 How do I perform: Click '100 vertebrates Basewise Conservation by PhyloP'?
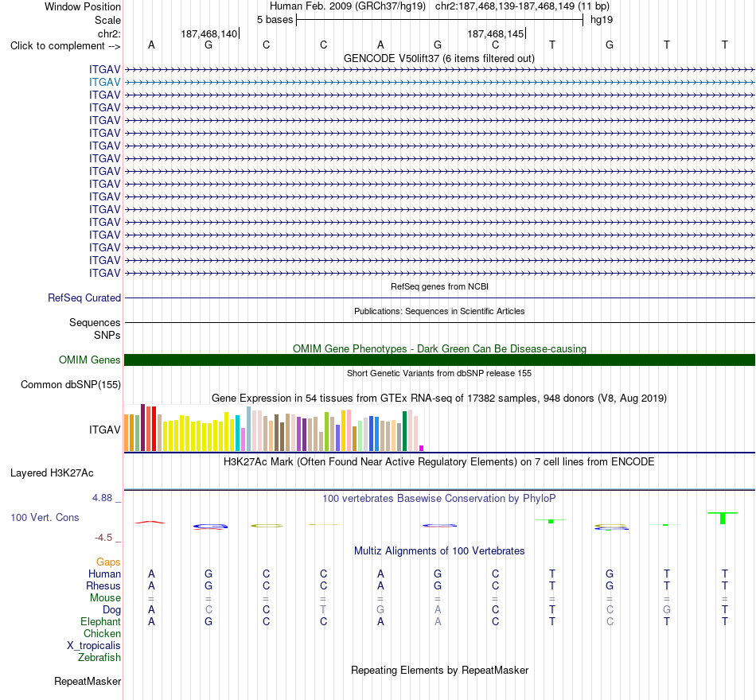coord(438,499)
